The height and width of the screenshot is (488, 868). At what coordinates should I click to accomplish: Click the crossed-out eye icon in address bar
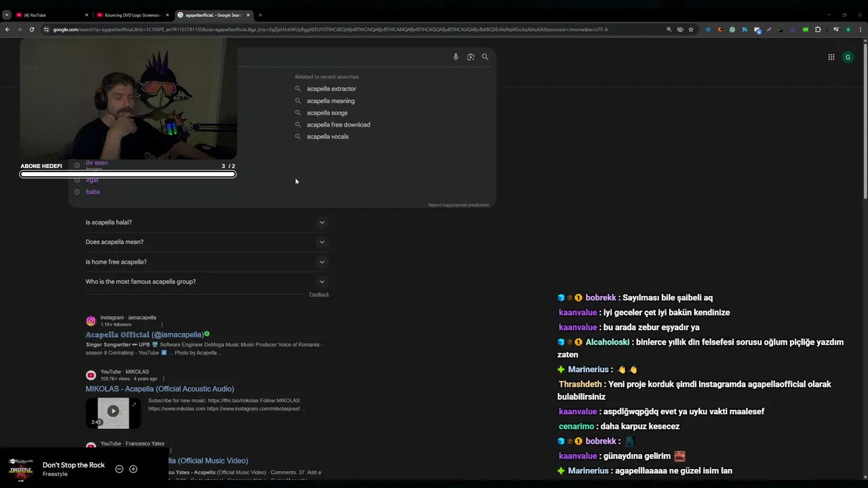tap(680, 29)
